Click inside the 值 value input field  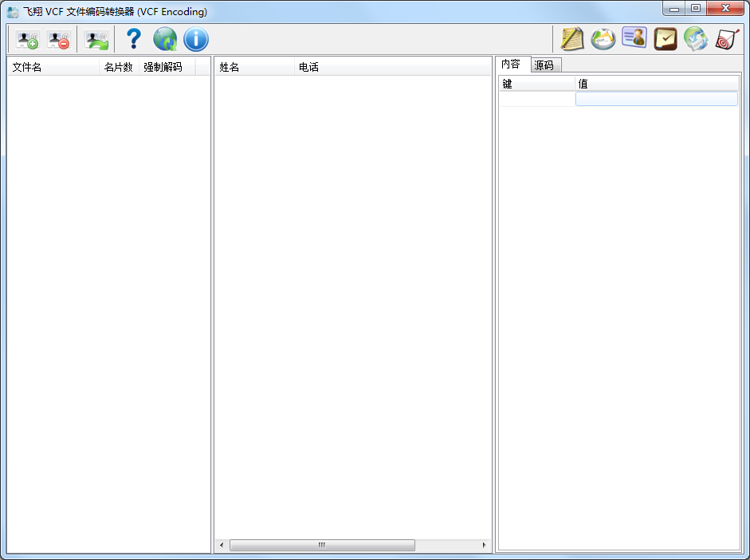point(656,98)
